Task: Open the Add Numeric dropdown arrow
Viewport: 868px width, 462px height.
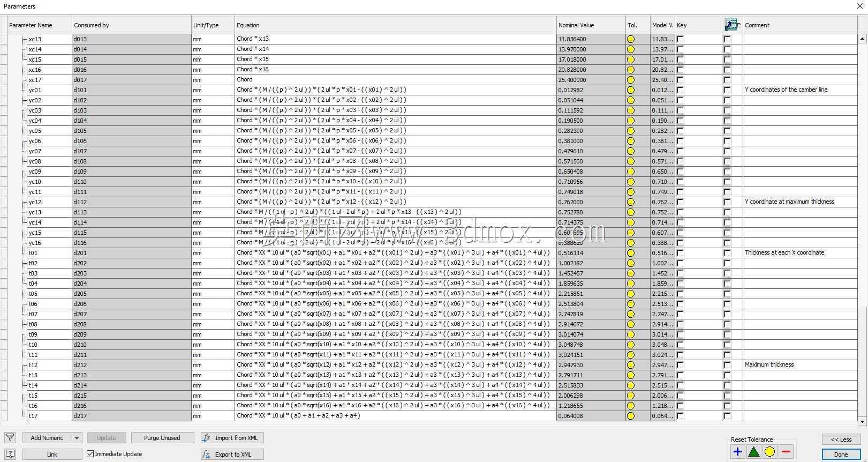Action: 77,438
